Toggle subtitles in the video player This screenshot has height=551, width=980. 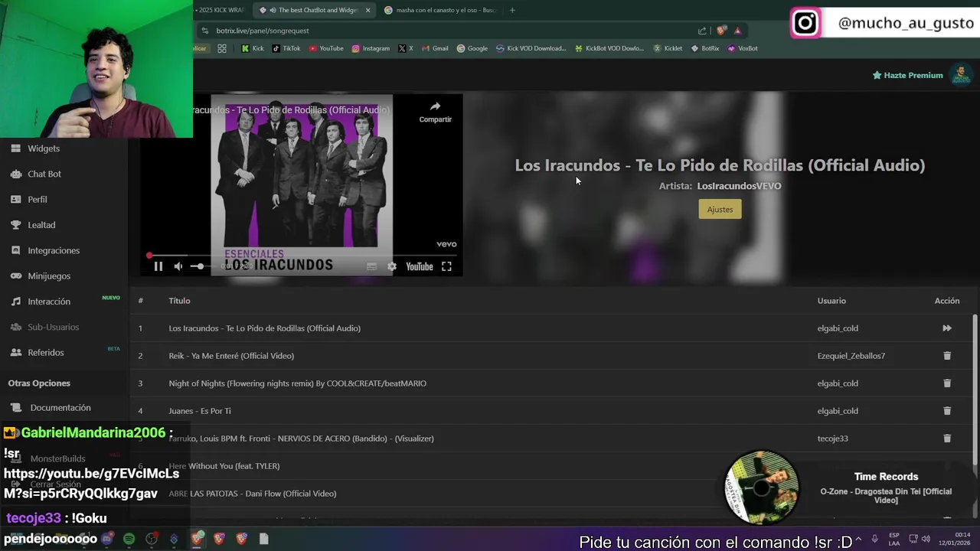pyautogui.click(x=371, y=266)
